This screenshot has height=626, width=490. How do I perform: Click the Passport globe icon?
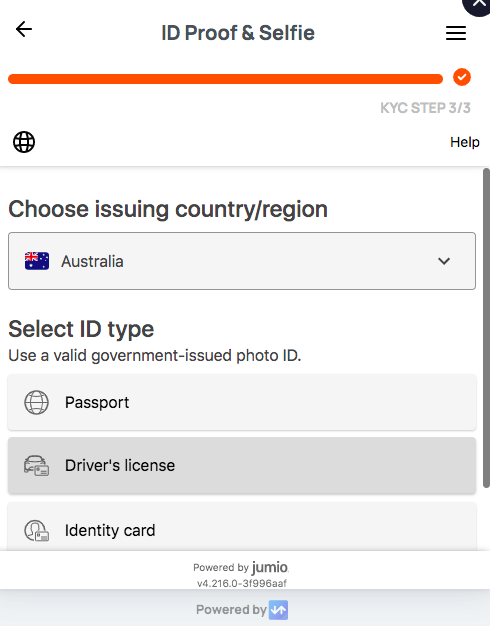pyautogui.click(x=36, y=402)
